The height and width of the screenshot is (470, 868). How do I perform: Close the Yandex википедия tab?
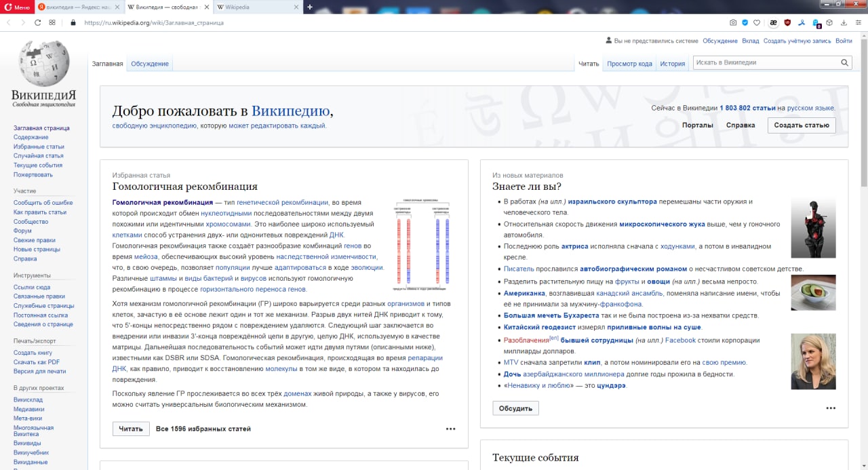(118, 7)
